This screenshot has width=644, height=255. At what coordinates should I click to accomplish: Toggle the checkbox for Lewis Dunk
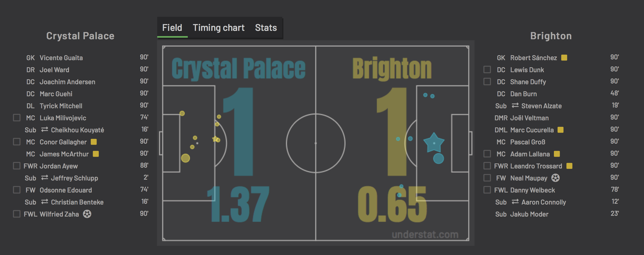[487, 69]
